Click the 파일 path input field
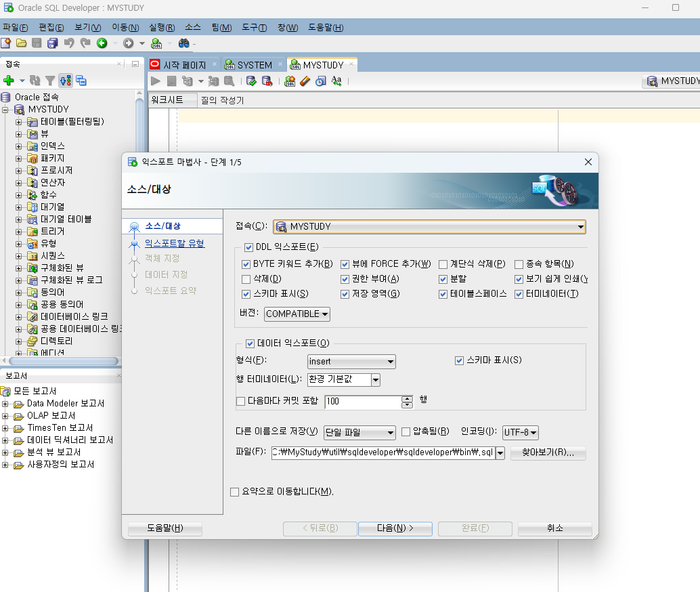 383,452
